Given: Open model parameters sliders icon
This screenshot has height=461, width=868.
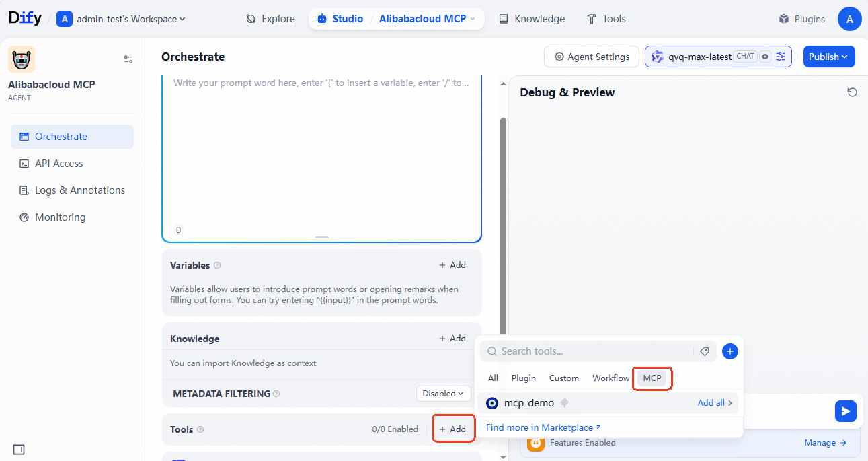Looking at the screenshot, I should click(x=781, y=57).
